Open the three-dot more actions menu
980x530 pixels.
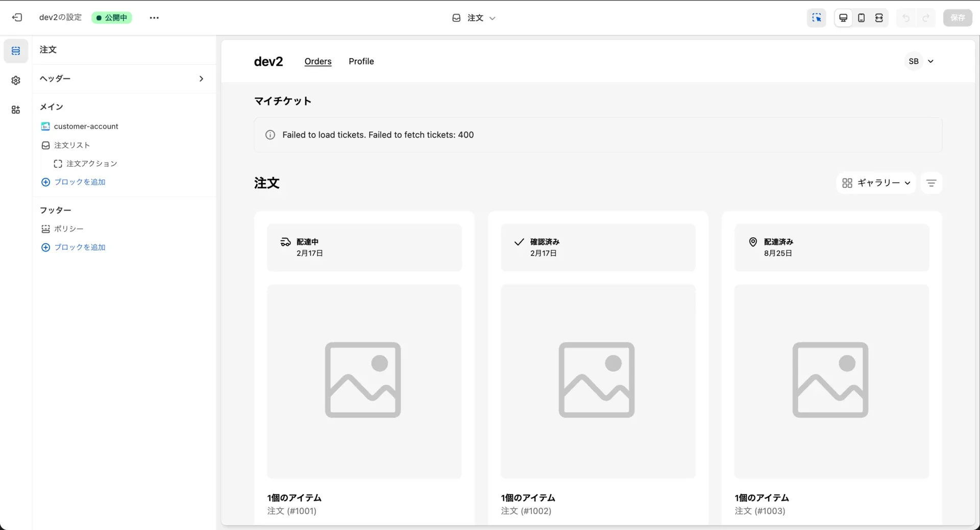pyautogui.click(x=154, y=17)
